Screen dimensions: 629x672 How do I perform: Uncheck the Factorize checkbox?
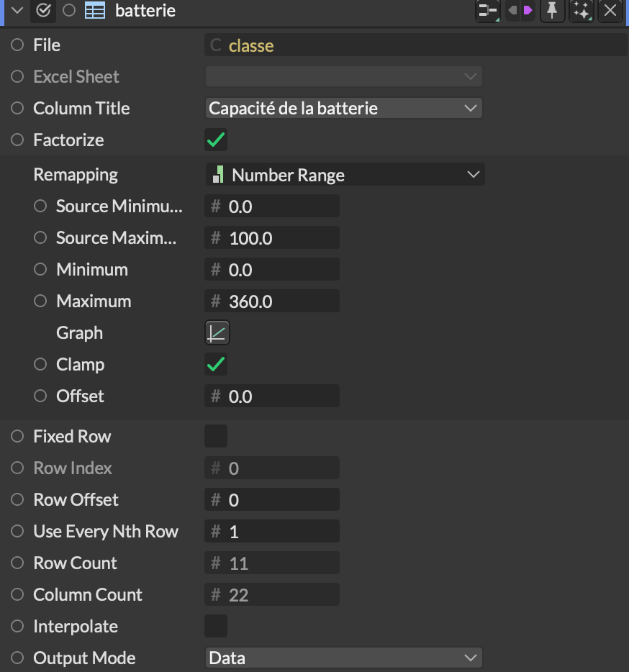click(x=216, y=140)
